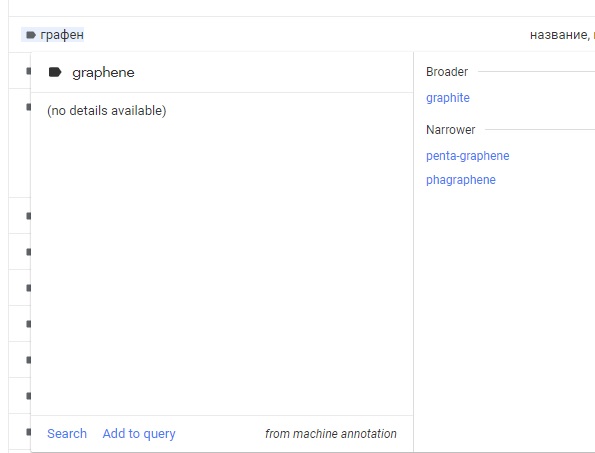The width and height of the screenshot is (595, 453).
Task: Click the tag icon beside графен
Action: pyautogui.click(x=31, y=35)
